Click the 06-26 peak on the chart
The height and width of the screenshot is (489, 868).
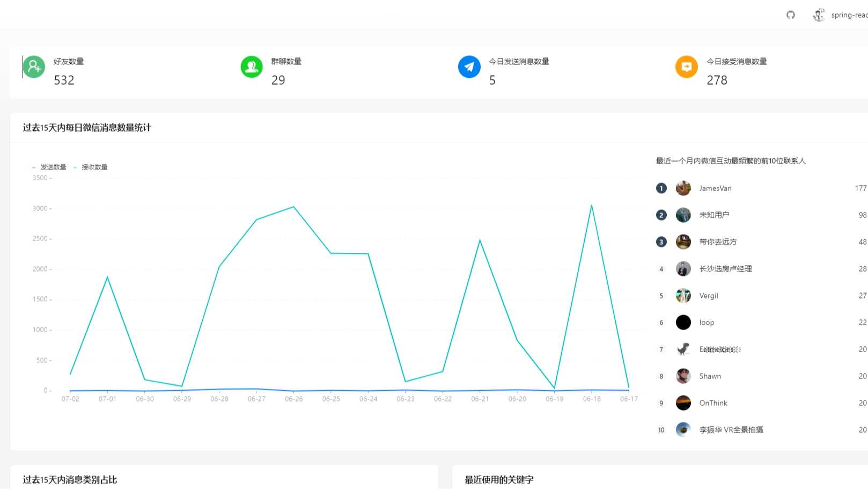[x=294, y=207]
